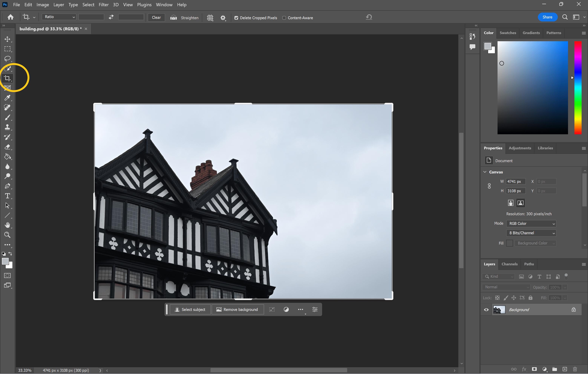Collapse the Canvas section
Viewport: 588px width, 374px height.
(485, 172)
